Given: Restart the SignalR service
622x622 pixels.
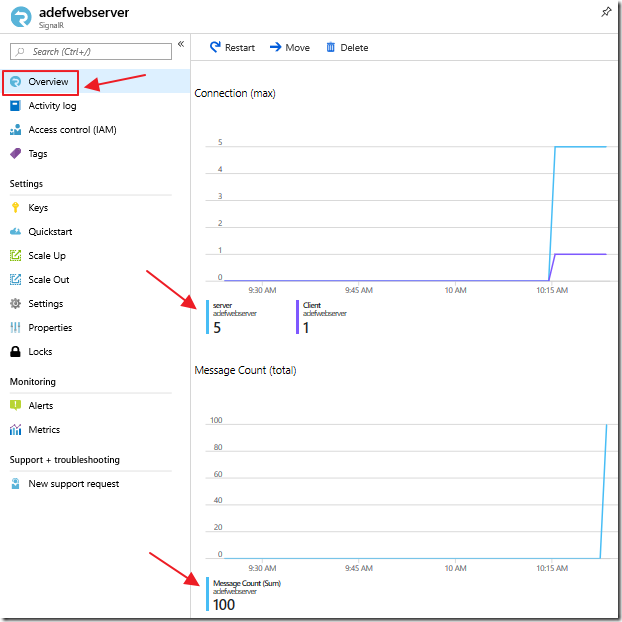Looking at the screenshot, I should (x=232, y=47).
